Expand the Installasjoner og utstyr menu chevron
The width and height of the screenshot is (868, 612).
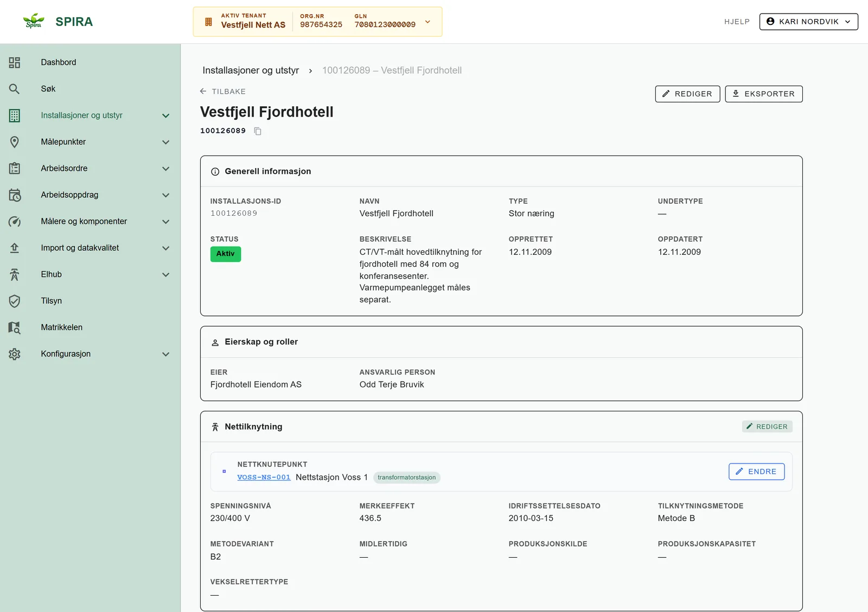(x=166, y=115)
